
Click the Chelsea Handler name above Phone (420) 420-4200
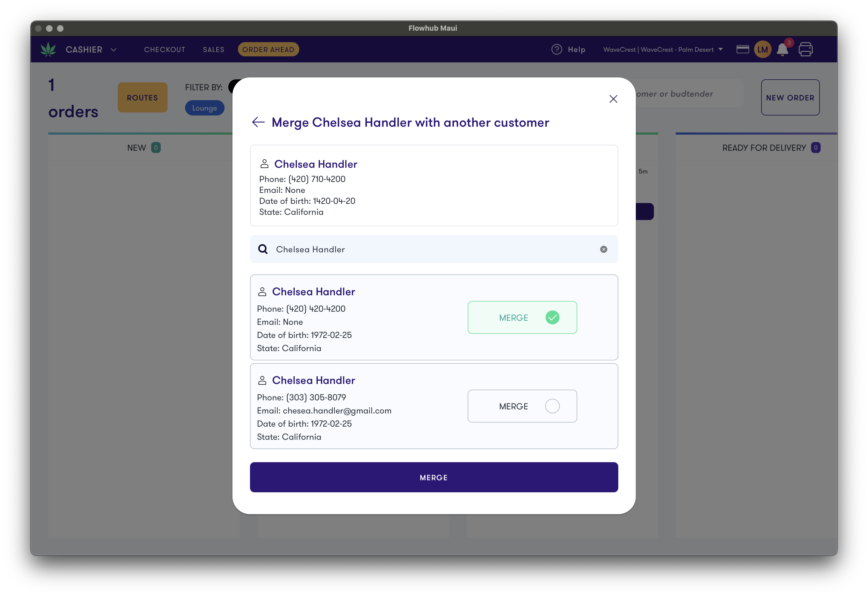[x=314, y=292]
